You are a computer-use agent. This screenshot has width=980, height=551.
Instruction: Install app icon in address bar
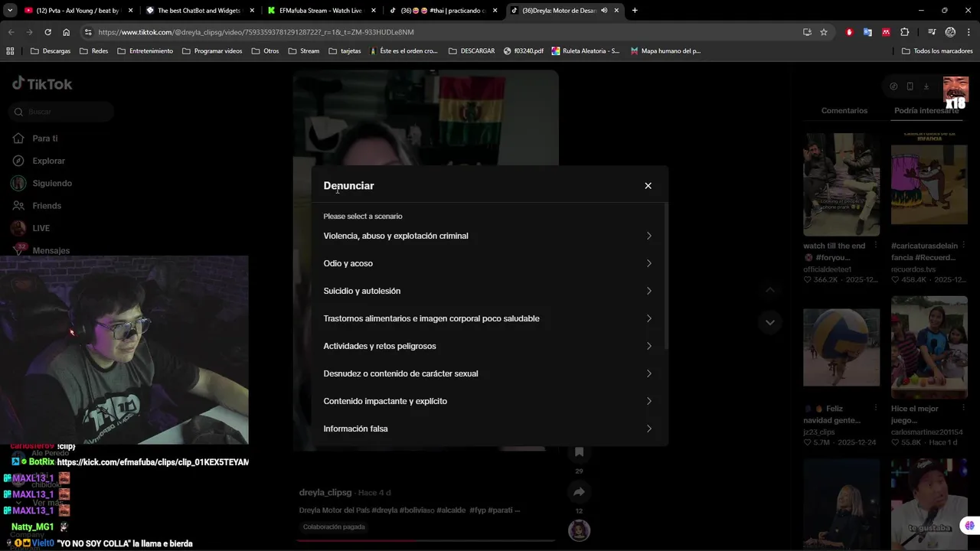(807, 32)
